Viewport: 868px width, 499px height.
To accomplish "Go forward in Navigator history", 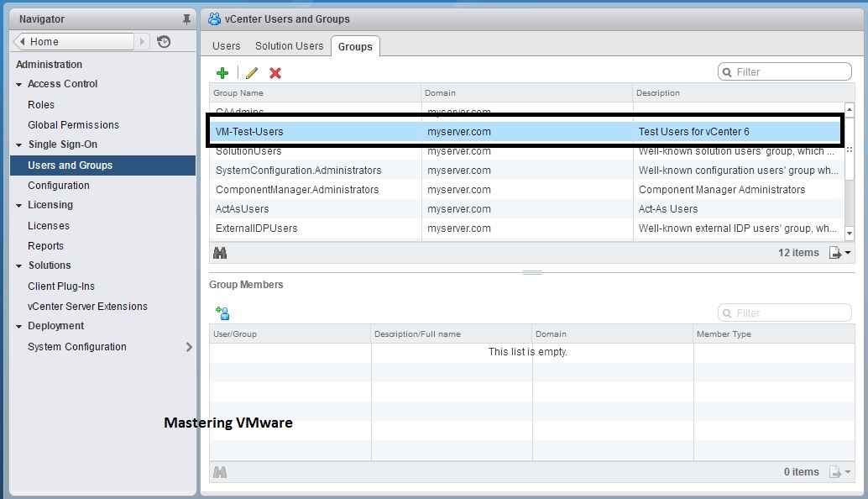I will (142, 41).
